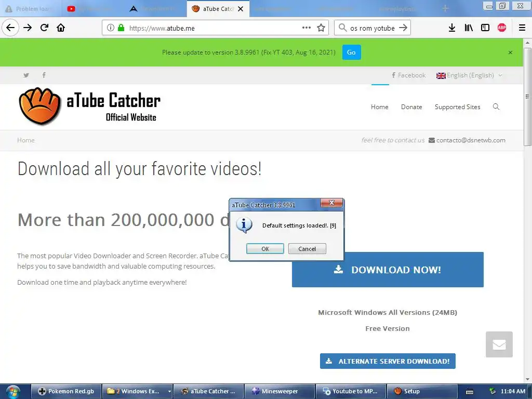Screen dimensions: 532x399
Task: Open the downloads panel
Action: 452,28
